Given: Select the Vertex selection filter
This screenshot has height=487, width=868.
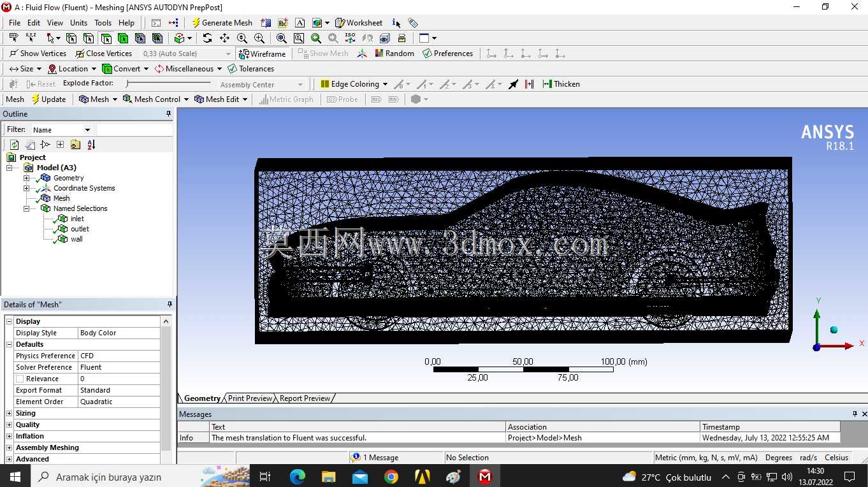Looking at the screenshot, I should click(71, 38).
